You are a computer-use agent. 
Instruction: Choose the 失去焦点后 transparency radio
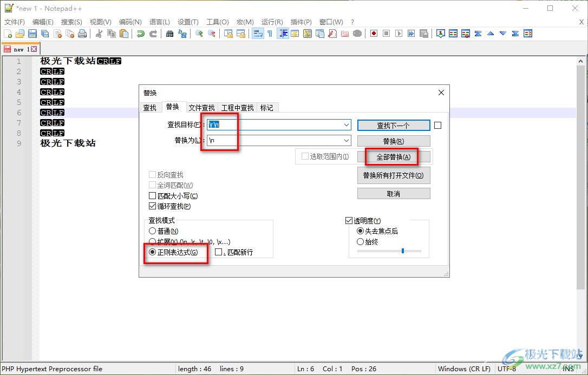point(360,231)
